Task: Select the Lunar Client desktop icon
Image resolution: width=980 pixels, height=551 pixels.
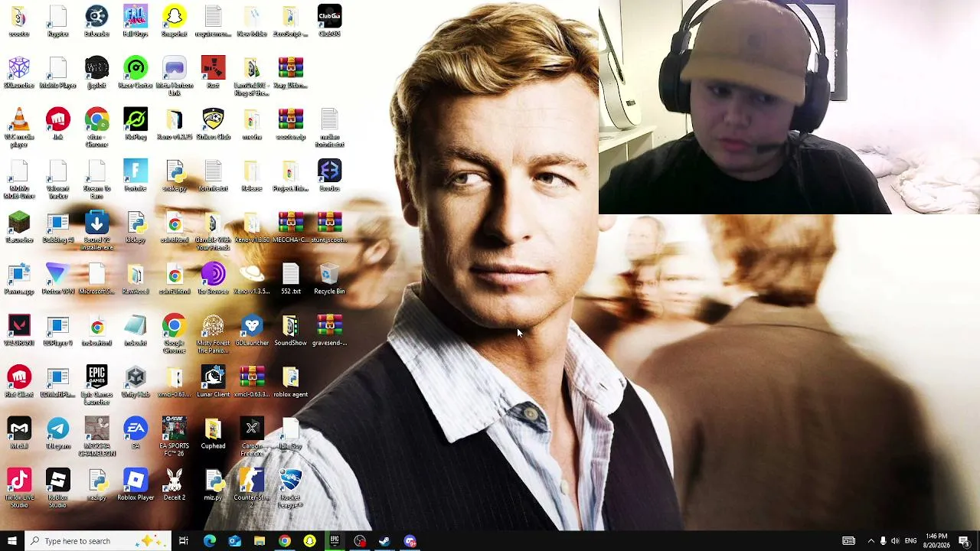Action: pos(213,382)
